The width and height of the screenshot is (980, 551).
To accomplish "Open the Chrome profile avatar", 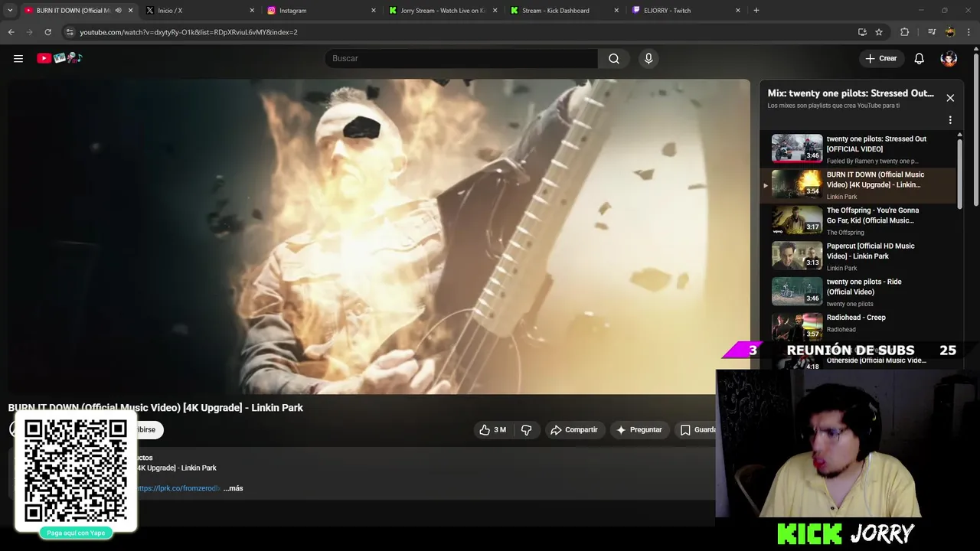I will pyautogui.click(x=950, y=32).
